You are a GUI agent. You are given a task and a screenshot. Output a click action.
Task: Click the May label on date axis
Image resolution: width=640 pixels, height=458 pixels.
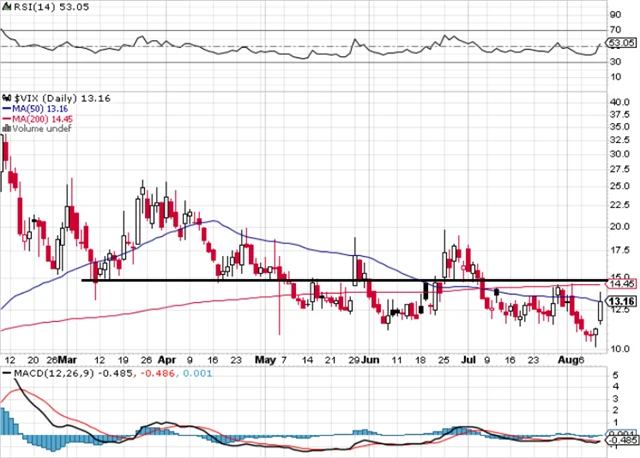(265, 358)
